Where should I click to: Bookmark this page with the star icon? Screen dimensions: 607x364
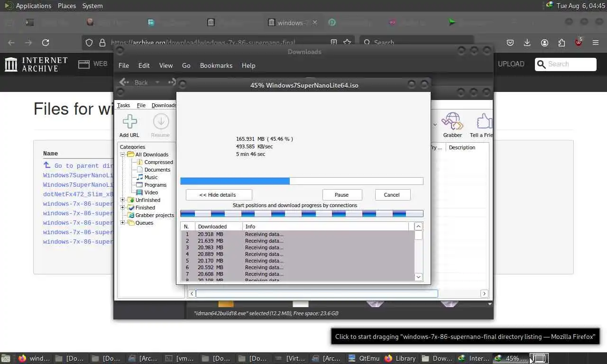click(x=347, y=43)
